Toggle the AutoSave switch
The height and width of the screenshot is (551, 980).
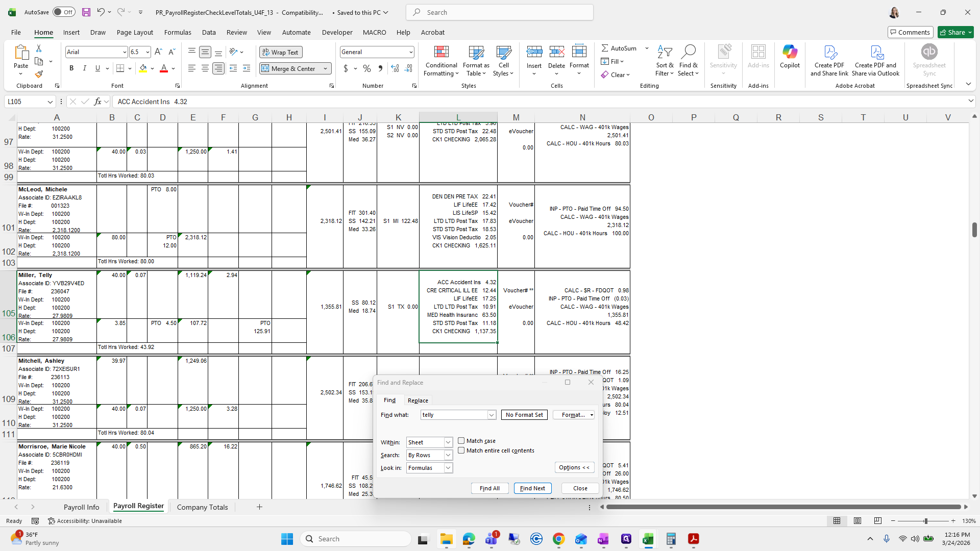64,12
